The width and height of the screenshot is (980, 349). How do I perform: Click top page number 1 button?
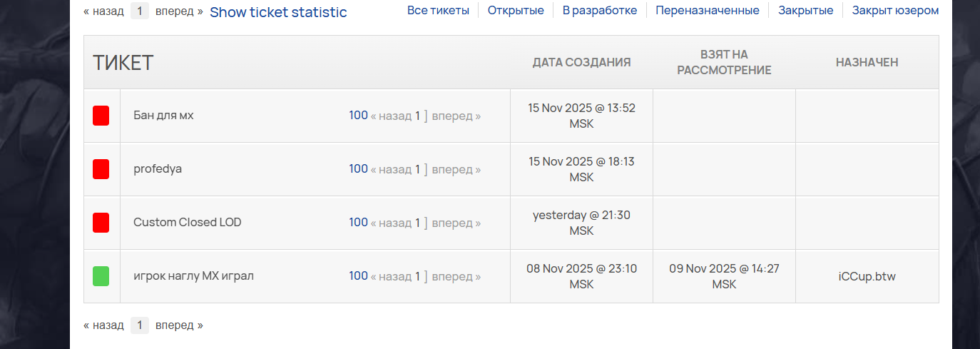tap(140, 11)
